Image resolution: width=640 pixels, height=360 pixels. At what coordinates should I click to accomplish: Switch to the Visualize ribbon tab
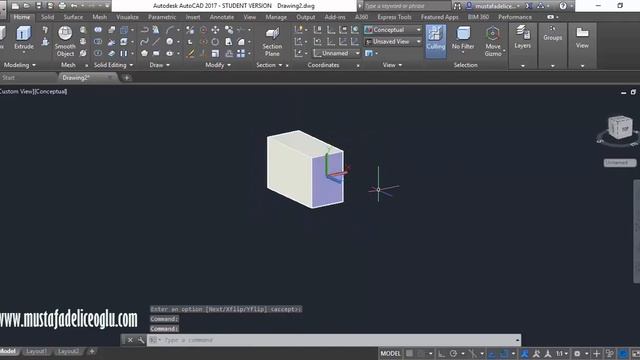(127, 17)
